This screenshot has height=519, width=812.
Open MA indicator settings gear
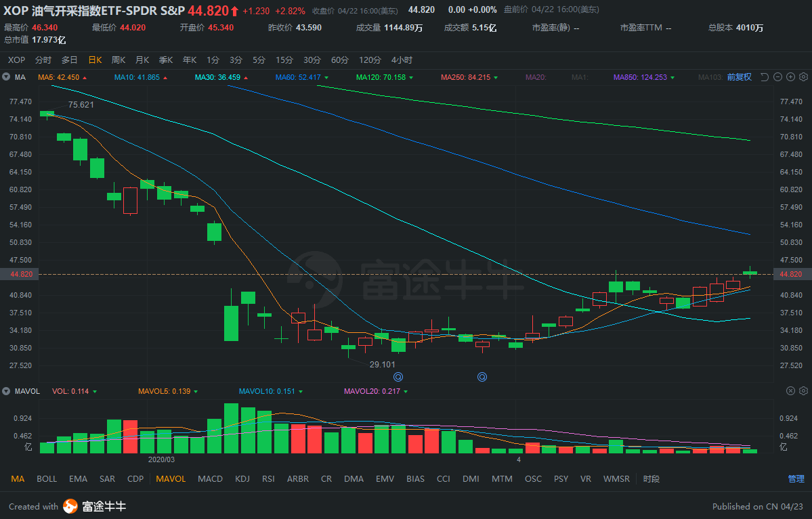coord(803,77)
